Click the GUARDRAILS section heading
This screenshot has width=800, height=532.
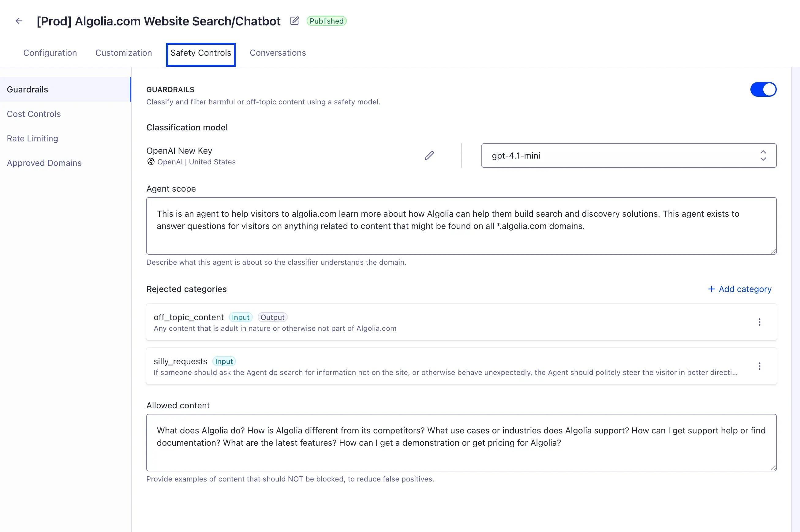point(170,90)
